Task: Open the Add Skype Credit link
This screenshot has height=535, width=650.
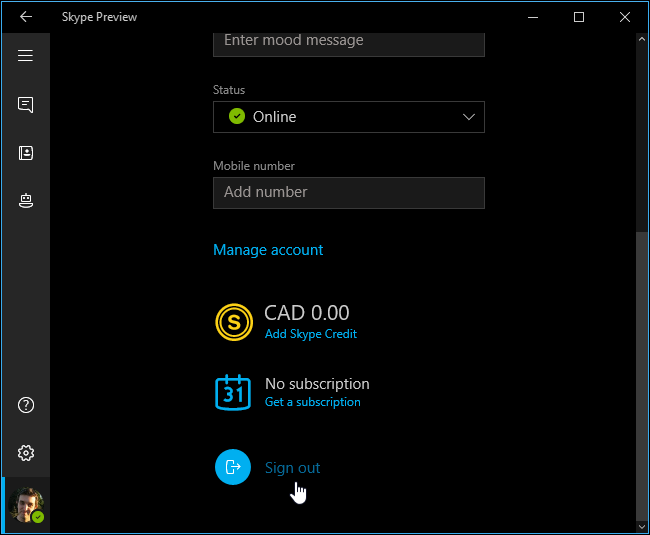Action: click(311, 334)
